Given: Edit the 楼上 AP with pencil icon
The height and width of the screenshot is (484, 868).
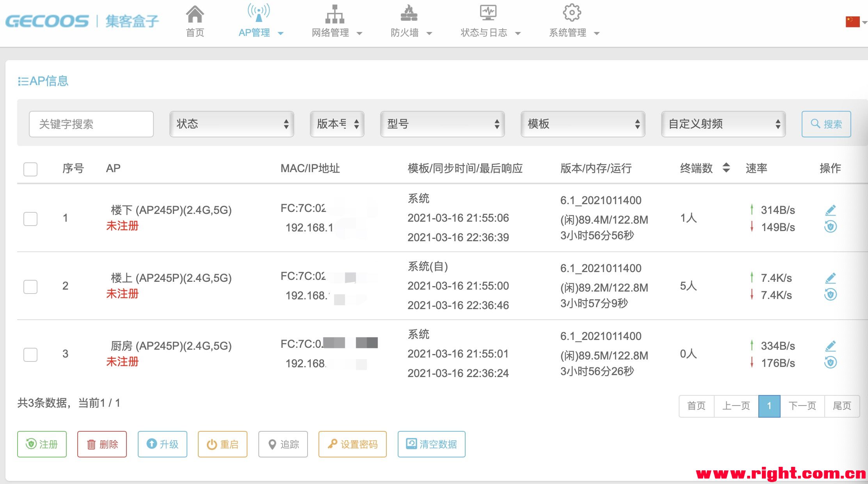Looking at the screenshot, I should 831,278.
